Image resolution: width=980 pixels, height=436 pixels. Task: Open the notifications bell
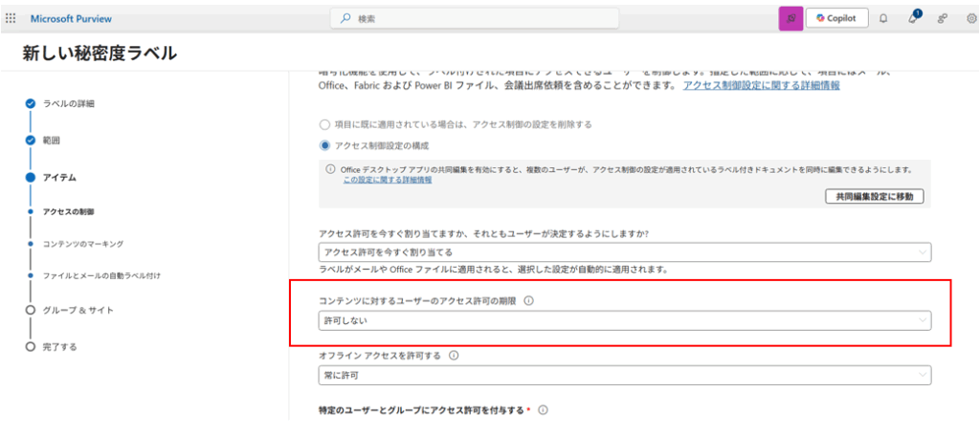[x=882, y=18]
